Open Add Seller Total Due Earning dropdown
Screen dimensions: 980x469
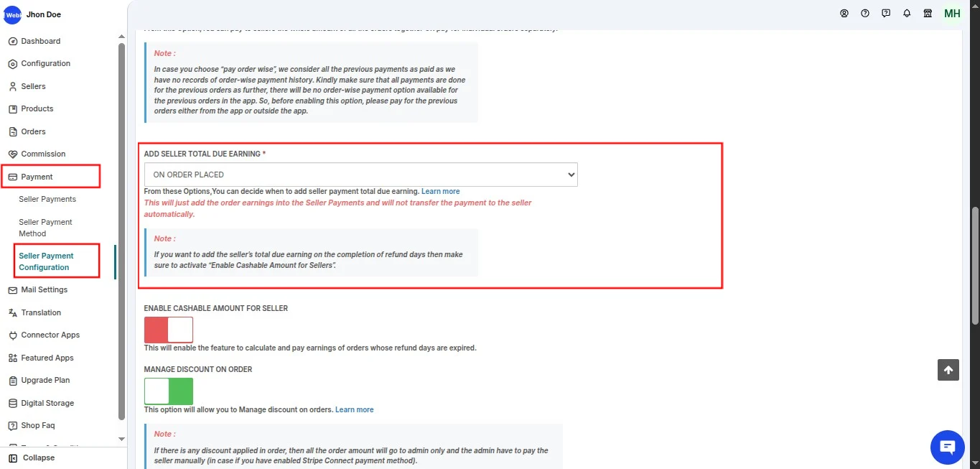click(361, 175)
